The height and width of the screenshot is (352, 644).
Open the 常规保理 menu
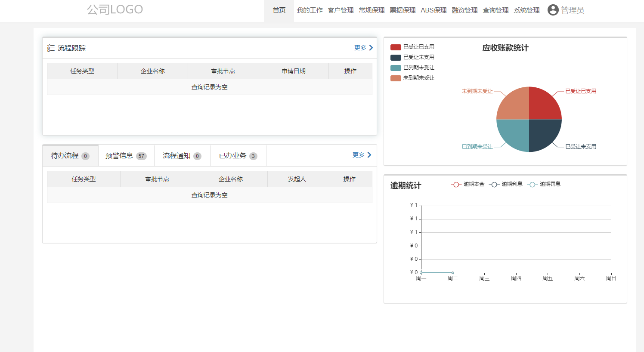pos(372,10)
